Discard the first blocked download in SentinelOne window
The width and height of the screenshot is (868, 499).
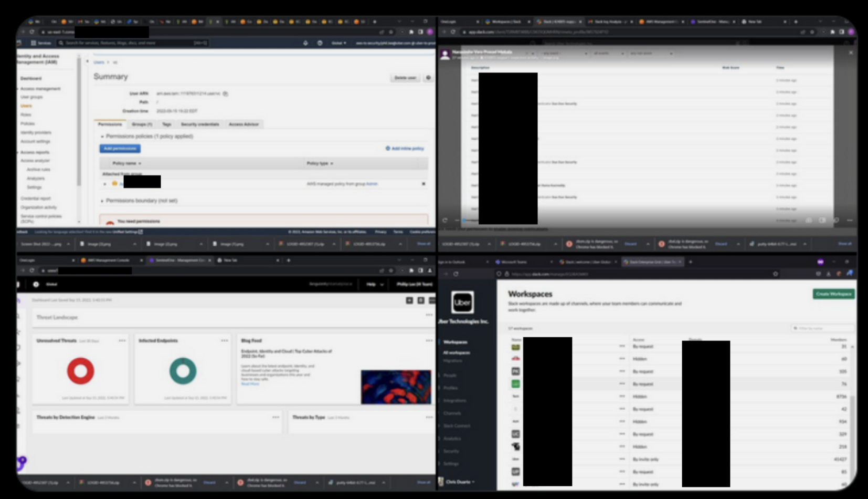tap(209, 482)
